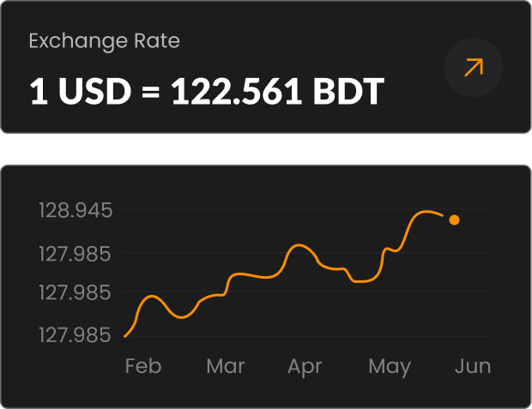Click the Apr month label
The width and height of the screenshot is (532, 409).
pos(305,367)
